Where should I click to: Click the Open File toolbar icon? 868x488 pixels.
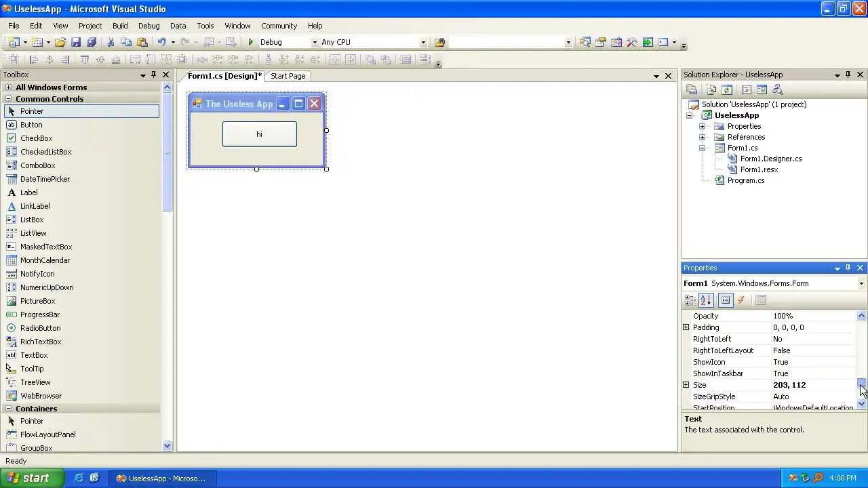tap(60, 42)
